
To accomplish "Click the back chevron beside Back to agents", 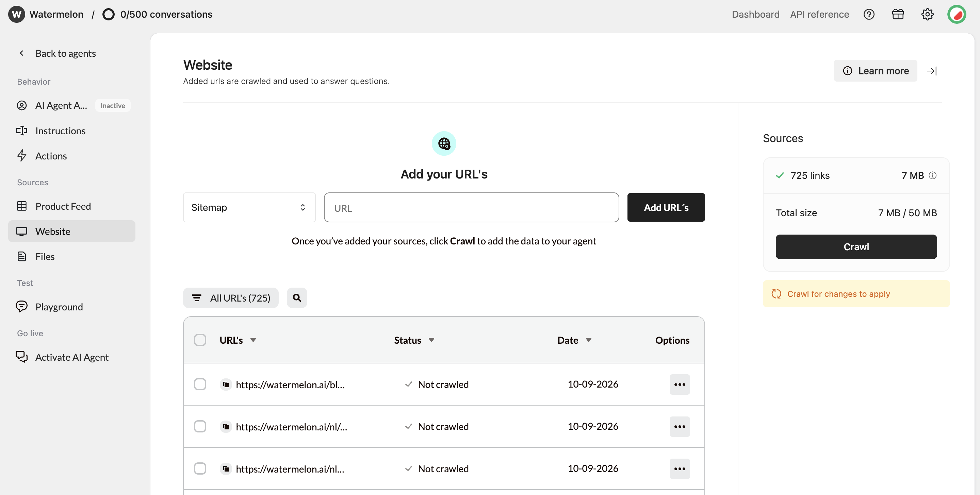I will 22,53.
